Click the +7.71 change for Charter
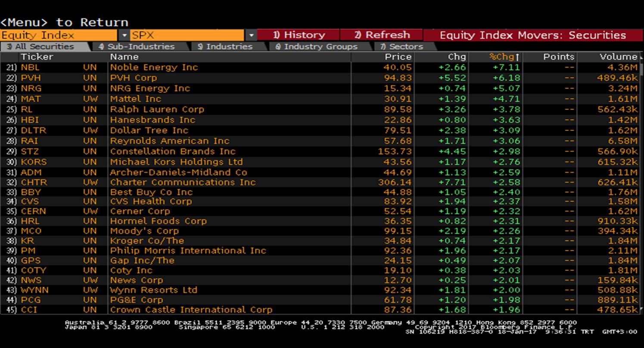The image size is (644, 348). (452, 182)
